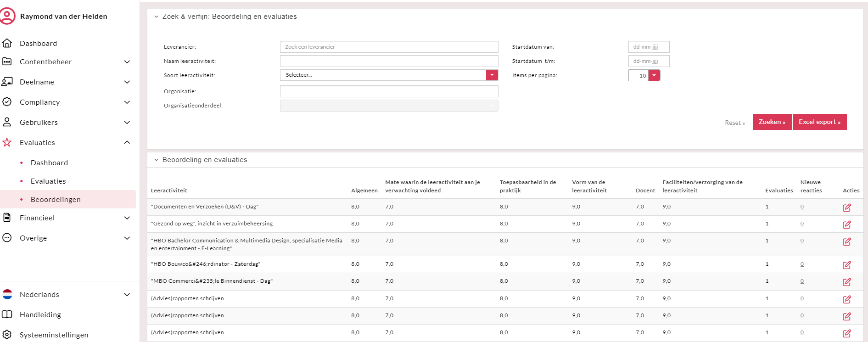
Task: Open edit action for "Gezond op weg" row
Action: pos(846,224)
